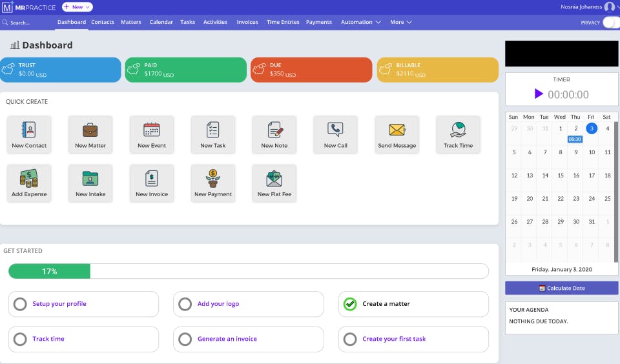Viewport: 620px width, 364px height.
Task: Select January 15 on the calendar
Action: (x=561, y=176)
